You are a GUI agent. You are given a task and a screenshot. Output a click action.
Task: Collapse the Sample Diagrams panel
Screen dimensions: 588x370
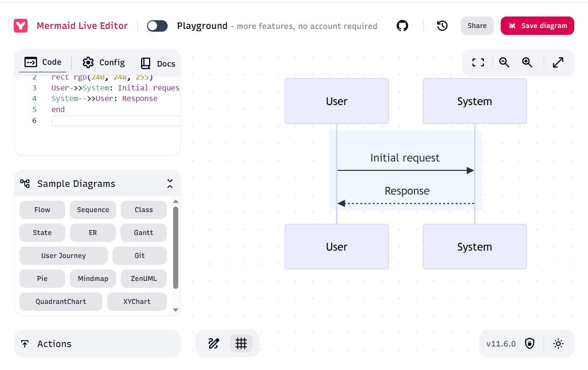click(x=170, y=184)
